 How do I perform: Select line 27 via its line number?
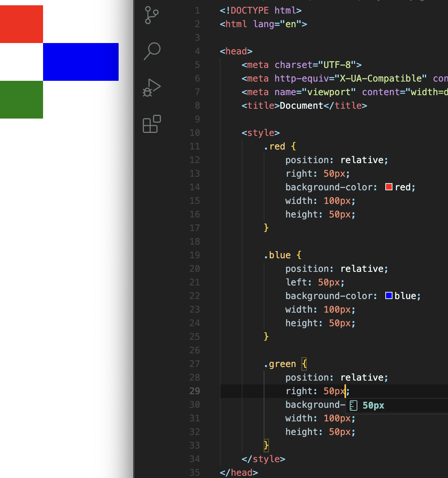click(195, 364)
